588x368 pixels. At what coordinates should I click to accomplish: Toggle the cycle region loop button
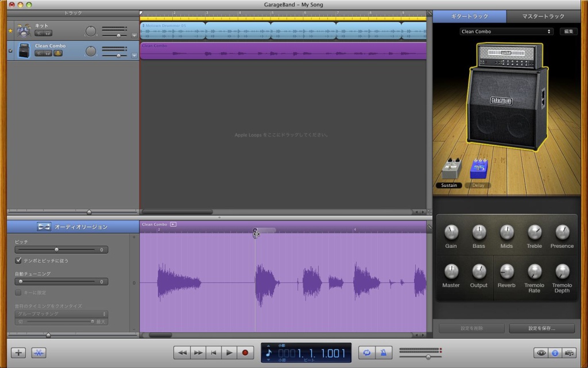click(x=366, y=352)
